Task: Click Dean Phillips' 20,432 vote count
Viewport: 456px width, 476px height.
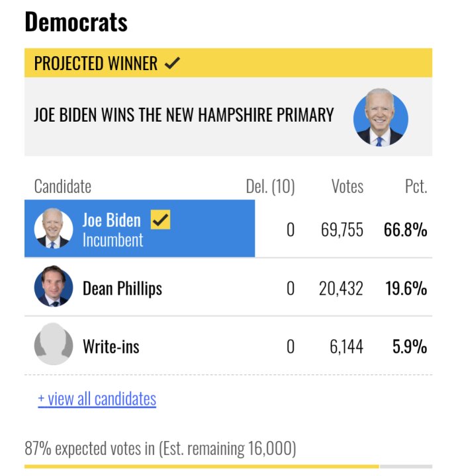Action: click(341, 288)
